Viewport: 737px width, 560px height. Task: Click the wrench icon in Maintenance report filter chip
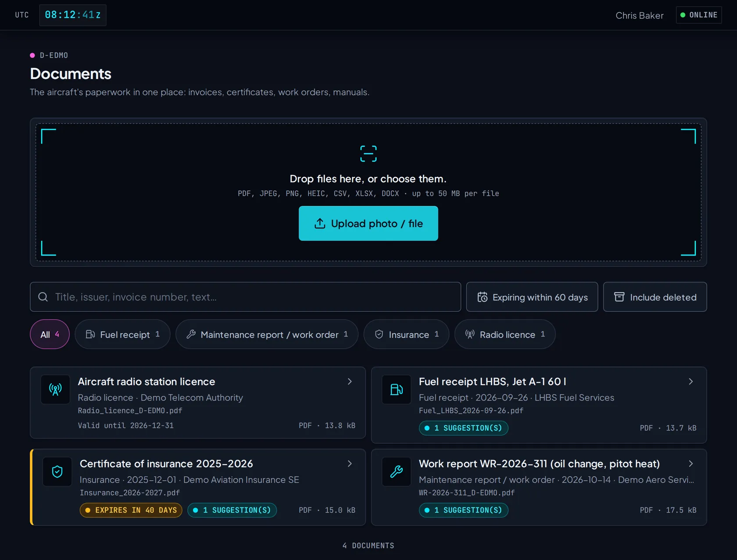[x=191, y=334]
